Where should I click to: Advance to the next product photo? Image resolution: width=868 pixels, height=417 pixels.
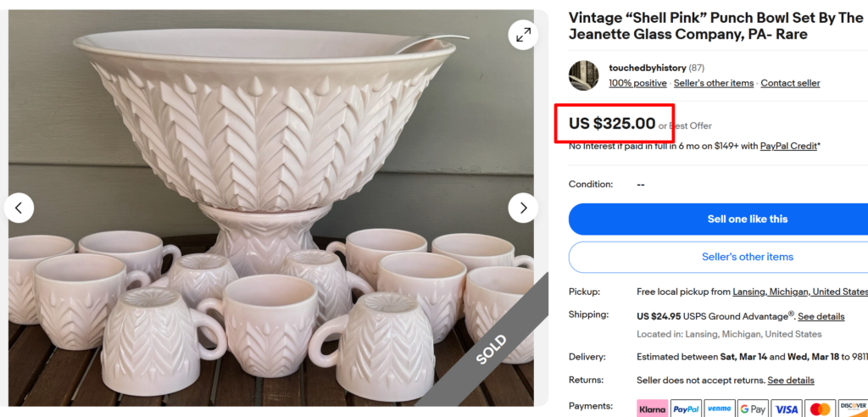tap(523, 208)
